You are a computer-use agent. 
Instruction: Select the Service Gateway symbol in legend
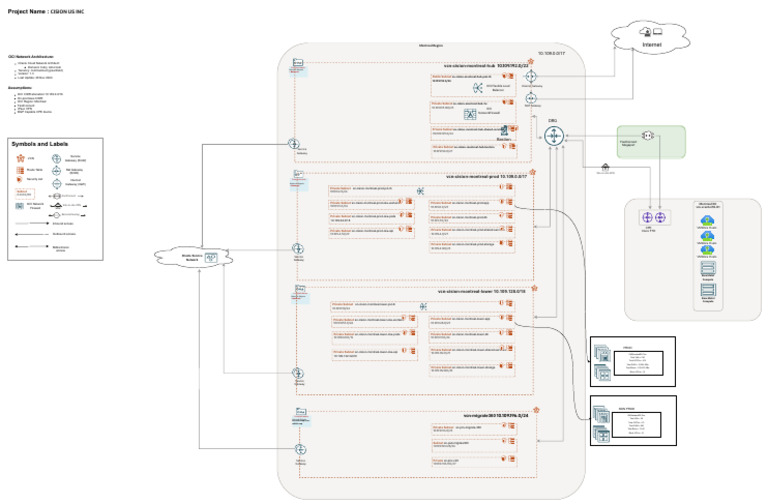[56, 159]
